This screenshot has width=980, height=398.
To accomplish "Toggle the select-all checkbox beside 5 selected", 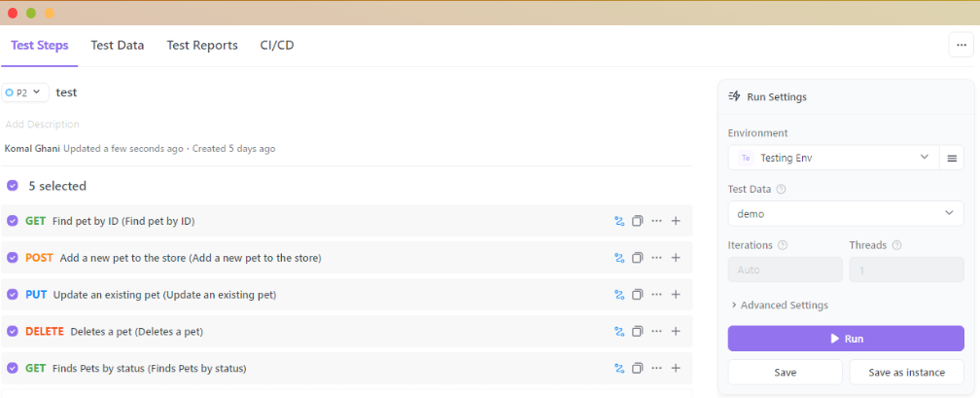I will pos(12,186).
